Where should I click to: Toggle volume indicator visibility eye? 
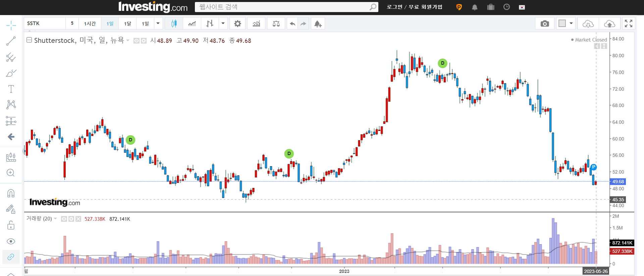pos(64,219)
